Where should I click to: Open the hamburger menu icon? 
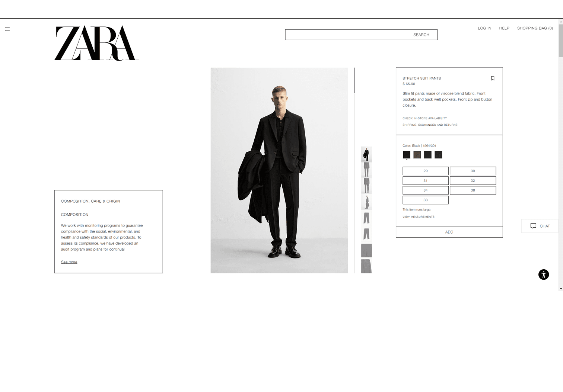tap(7, 29)
